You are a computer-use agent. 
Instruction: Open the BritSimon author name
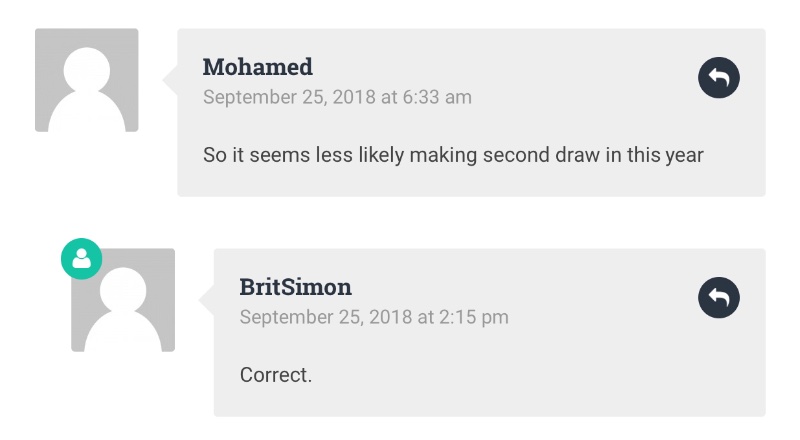(x=295, y=287)
